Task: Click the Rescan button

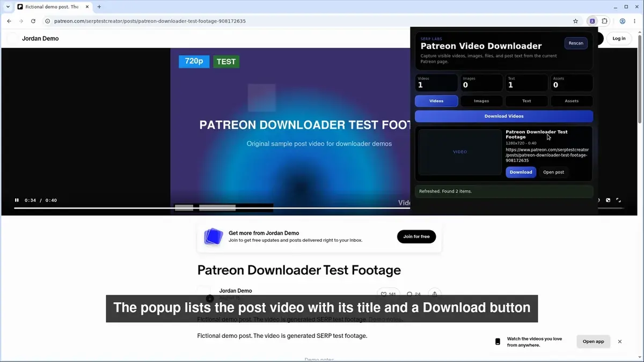Action: [x=576, y=43]
